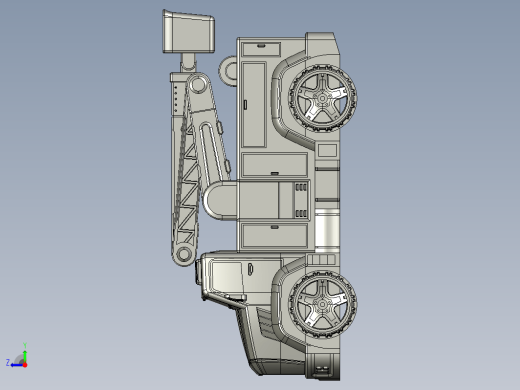
Task: Pick the aerial bucket at top of boom
Action: pos(188,32)
